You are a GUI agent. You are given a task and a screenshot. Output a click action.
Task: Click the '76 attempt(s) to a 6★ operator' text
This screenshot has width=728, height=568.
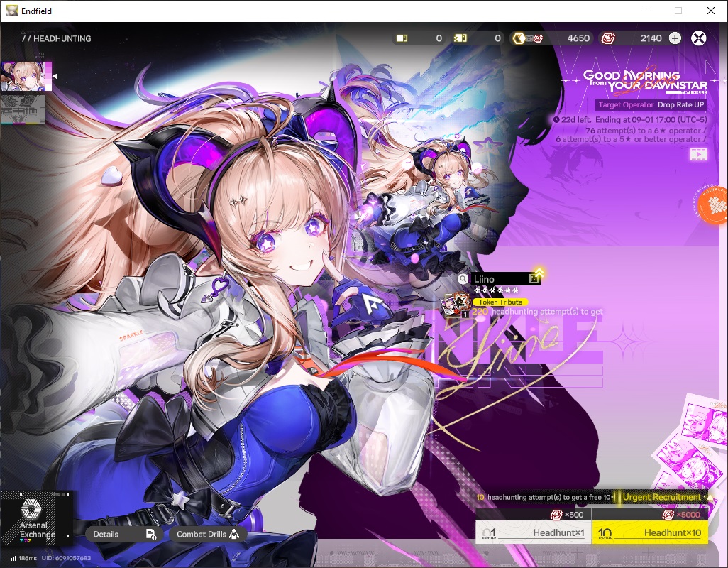(x=646, y=131)
